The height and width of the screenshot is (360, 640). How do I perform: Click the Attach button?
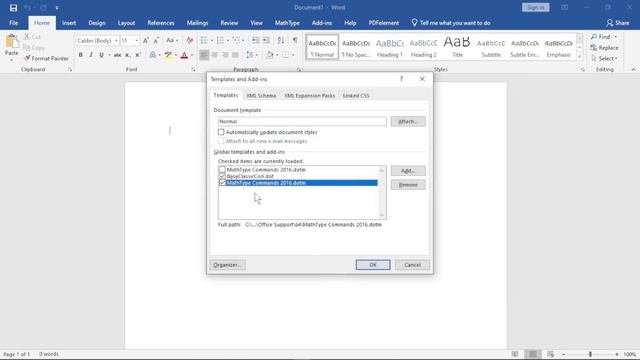(408, 121)
